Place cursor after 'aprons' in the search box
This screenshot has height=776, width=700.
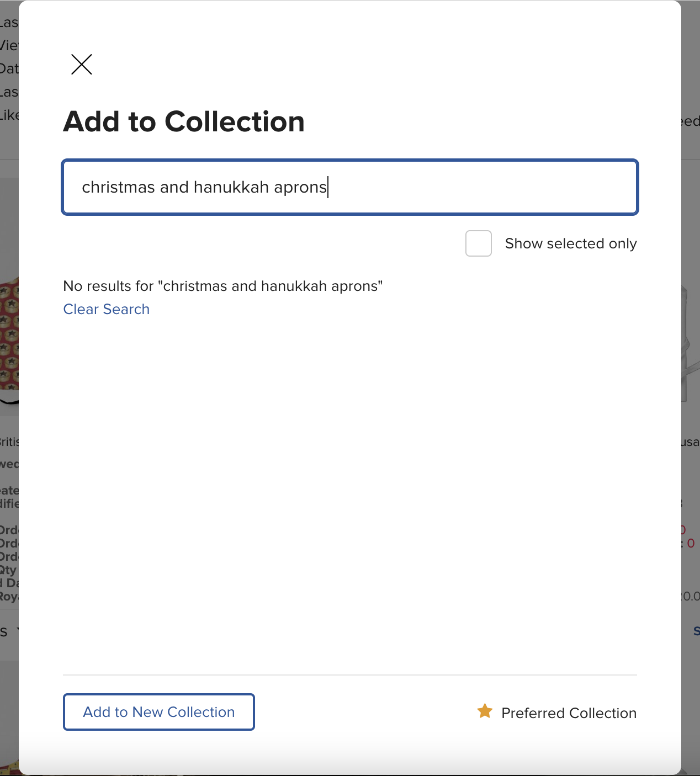[328, 187]
